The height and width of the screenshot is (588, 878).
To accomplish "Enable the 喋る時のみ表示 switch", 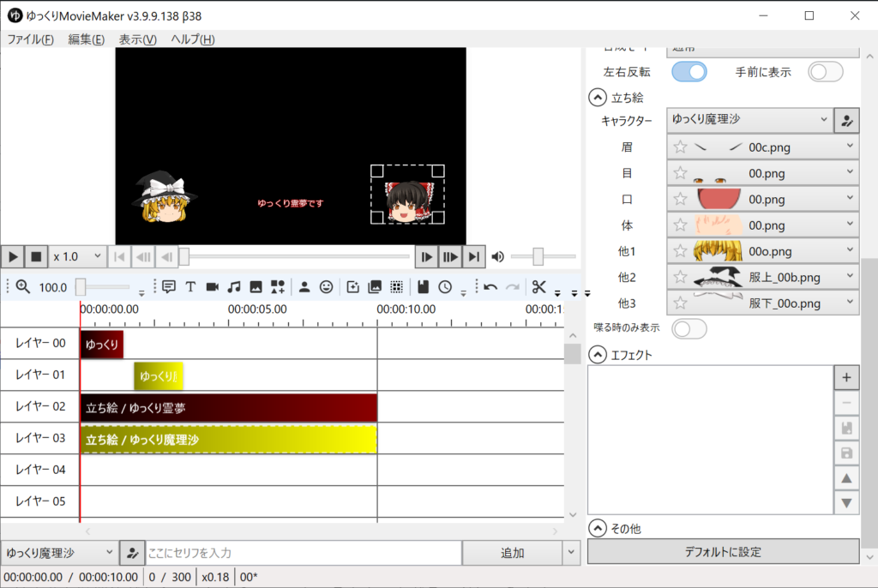I will point(689,329).
